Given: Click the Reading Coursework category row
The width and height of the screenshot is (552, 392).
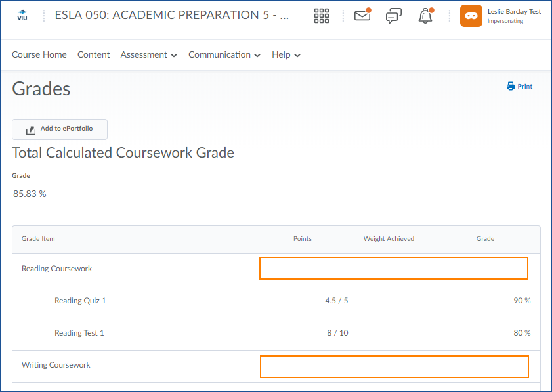Looking at the screenshot, I should [x=57, y=269].
